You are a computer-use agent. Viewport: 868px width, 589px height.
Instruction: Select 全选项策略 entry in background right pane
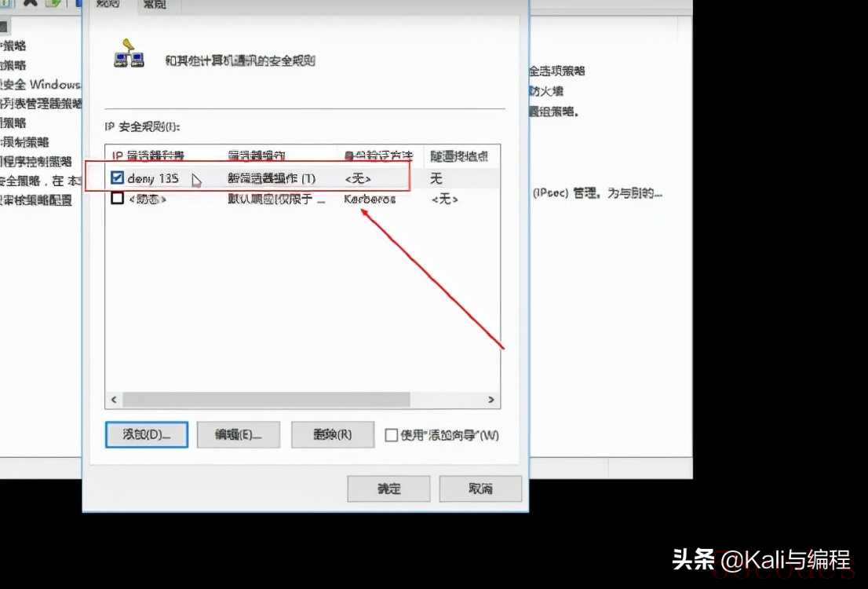(x=557, y=71)
